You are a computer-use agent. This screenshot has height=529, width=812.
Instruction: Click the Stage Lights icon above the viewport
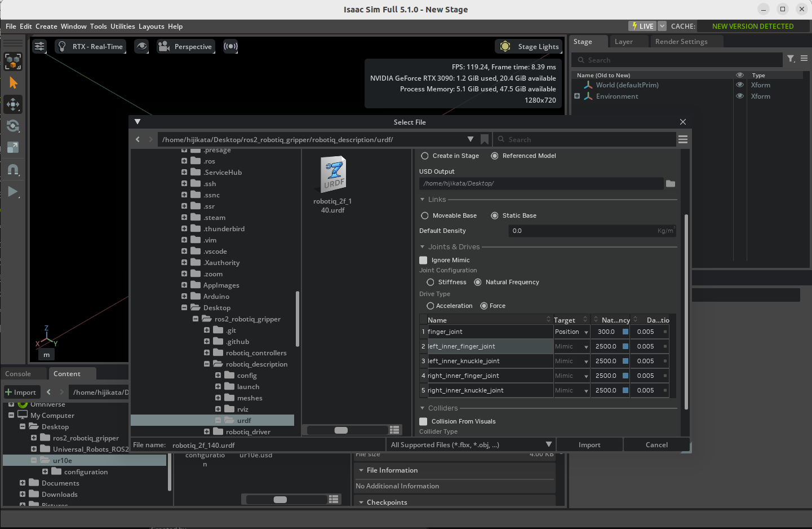point(504,46)
